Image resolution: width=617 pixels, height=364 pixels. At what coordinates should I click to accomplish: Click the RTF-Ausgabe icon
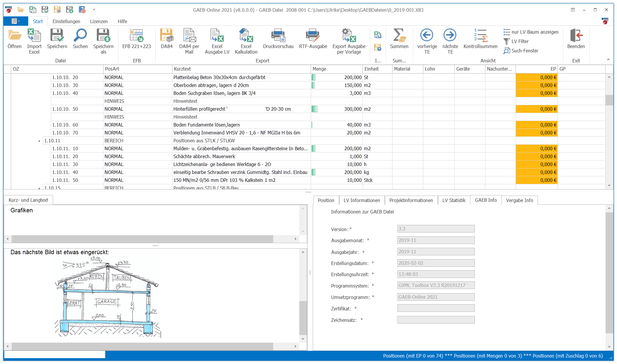coord(313,36)
